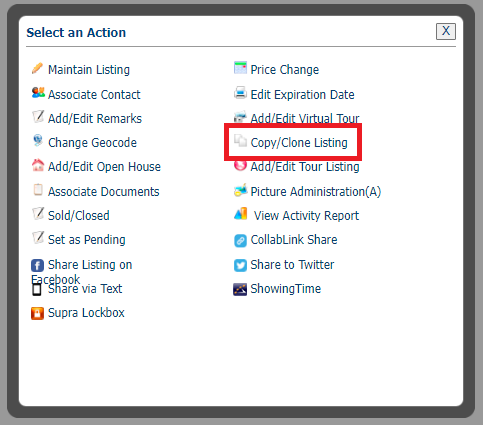The height and width of the screenshot is (425, 483).
Task: Choose Share via Text
Action: (x=85, y=289)
